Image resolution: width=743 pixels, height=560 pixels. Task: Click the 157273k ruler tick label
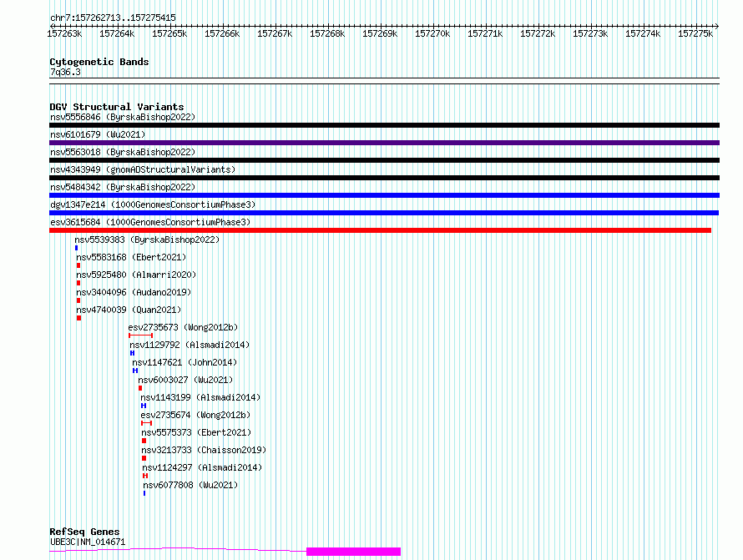tap(590, 33)
